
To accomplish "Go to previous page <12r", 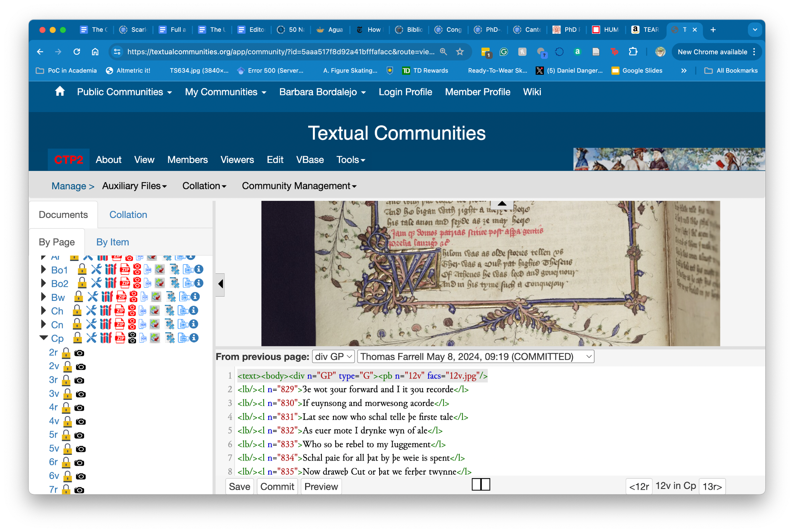I will (639, 487).
